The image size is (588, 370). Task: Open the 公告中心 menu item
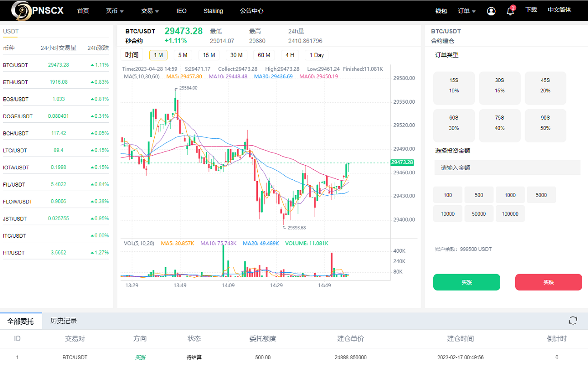(x=251, y=10)
